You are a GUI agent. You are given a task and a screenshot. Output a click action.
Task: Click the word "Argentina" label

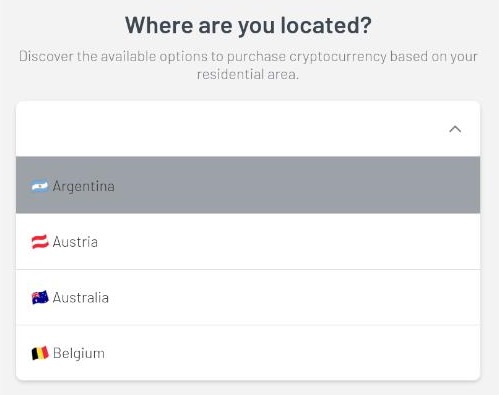84,186
